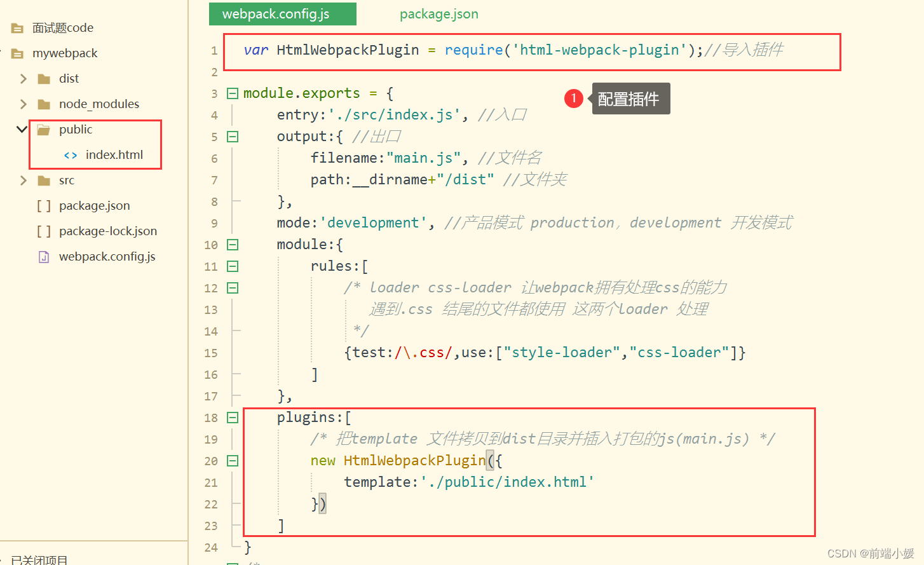Click the require keyword on line 1
The width and height of the screenshot is (924, 565).
click(473, 50)
